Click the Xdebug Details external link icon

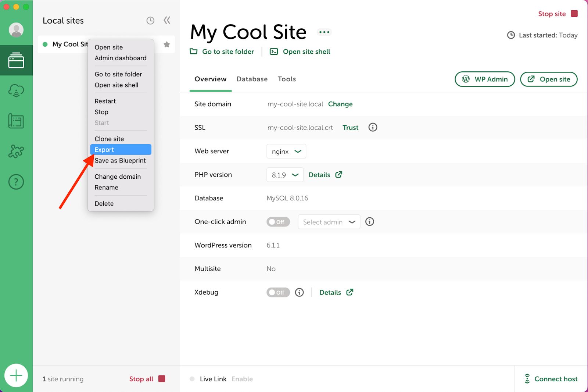350,292
